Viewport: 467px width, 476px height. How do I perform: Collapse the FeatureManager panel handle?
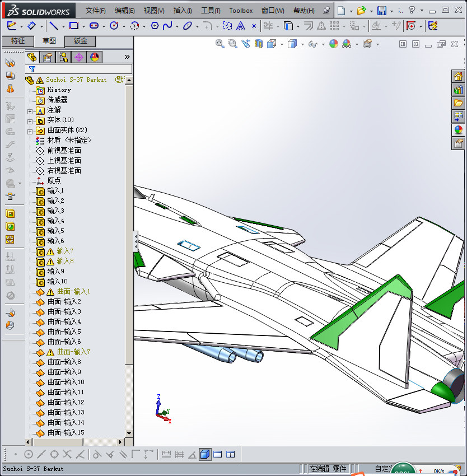coord(136,241)
